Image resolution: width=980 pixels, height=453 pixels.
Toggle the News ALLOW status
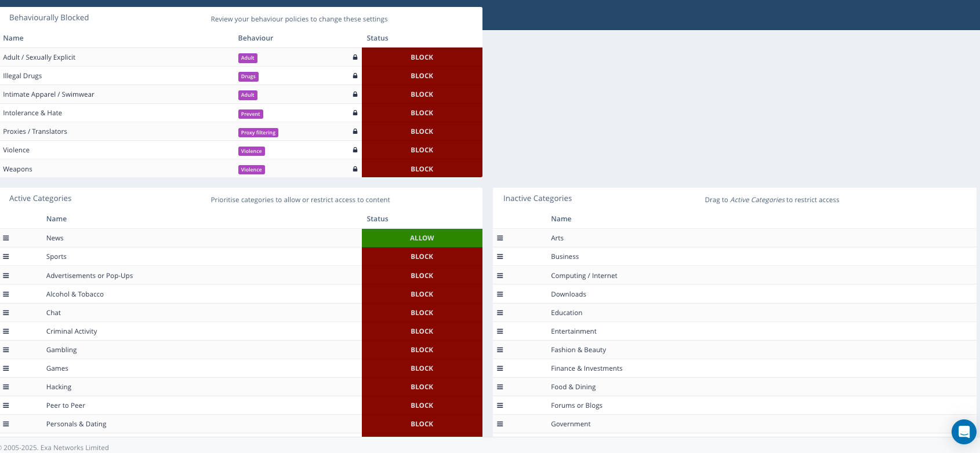[422, 238]
